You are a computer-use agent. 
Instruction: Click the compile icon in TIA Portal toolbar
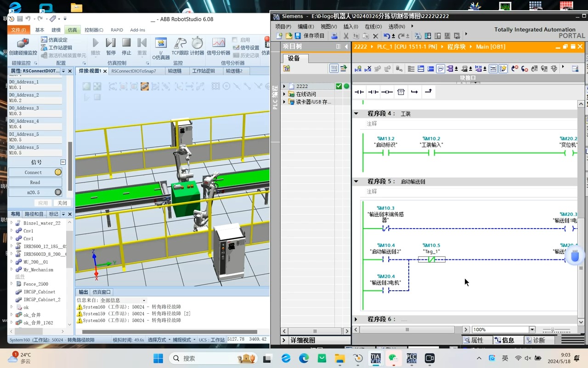click(418, 36)
